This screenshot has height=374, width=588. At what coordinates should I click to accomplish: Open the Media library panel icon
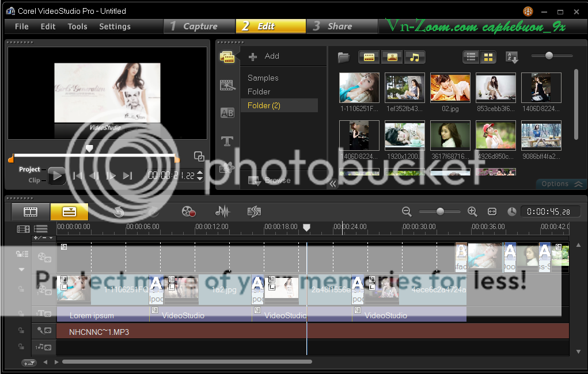click(227, 57)
